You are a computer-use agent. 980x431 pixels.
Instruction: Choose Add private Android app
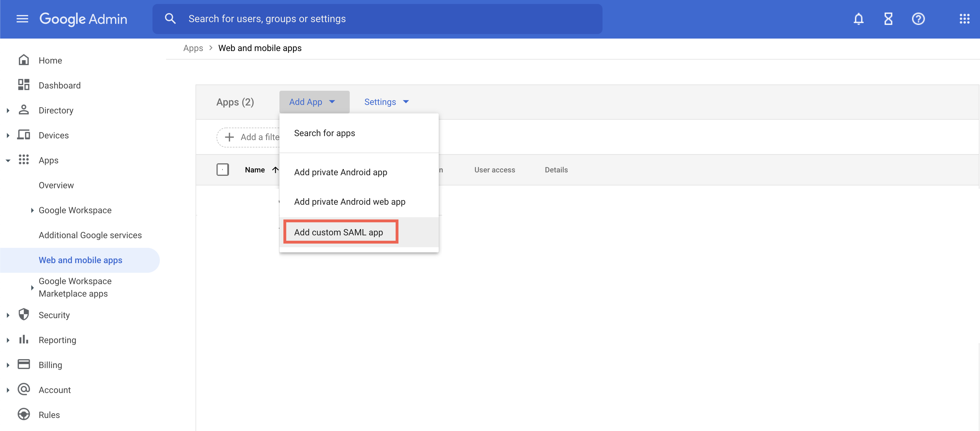[359, 172]
